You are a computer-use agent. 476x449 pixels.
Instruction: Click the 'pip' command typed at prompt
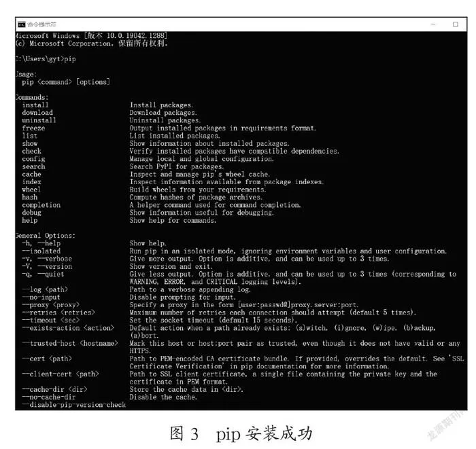tap(70, 59)
